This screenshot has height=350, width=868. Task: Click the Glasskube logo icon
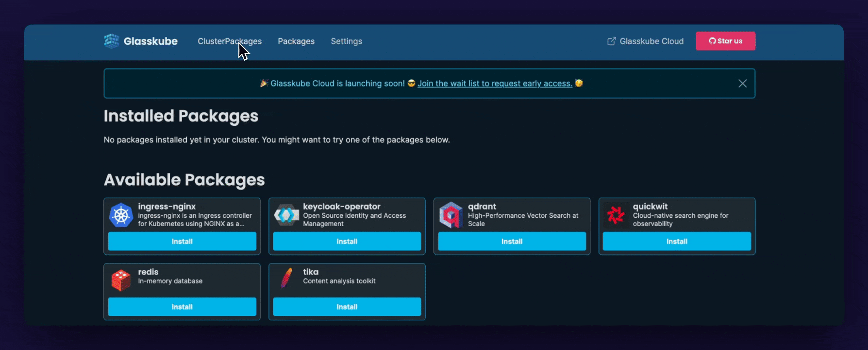pos(112,41)
